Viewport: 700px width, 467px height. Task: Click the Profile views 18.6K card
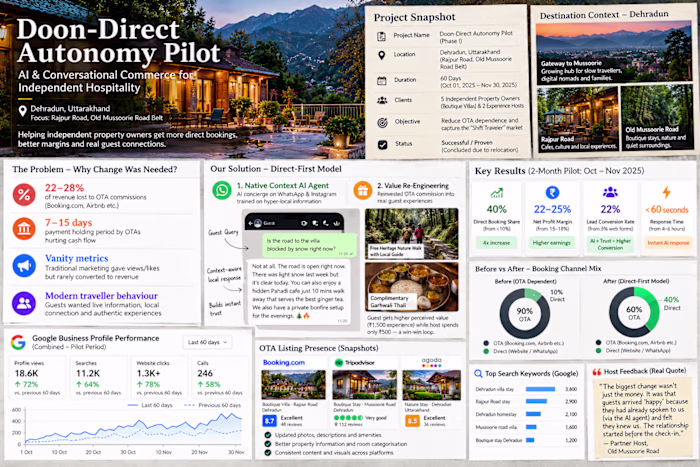pyautogui.click(x=38, y=377)
